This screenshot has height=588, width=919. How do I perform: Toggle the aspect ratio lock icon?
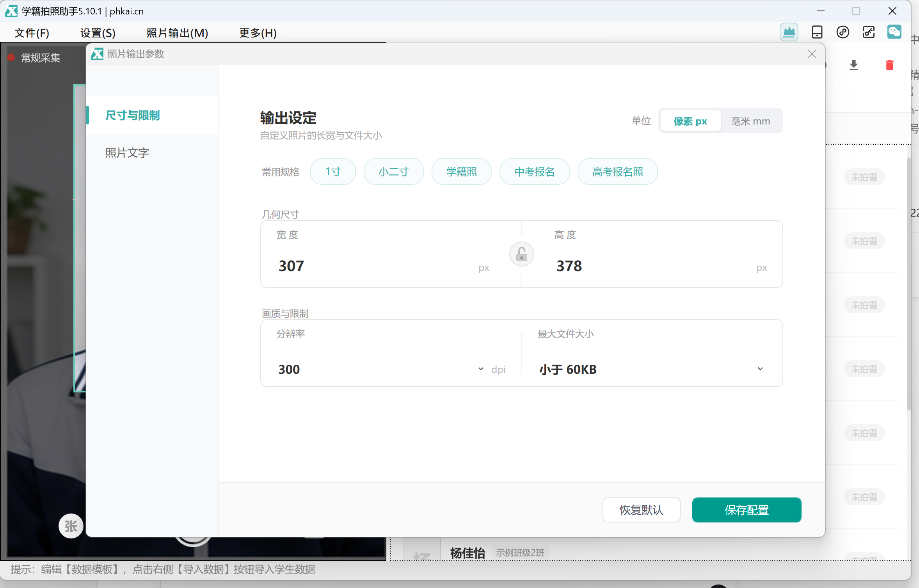pyautogui.click(x=521, y=254)
